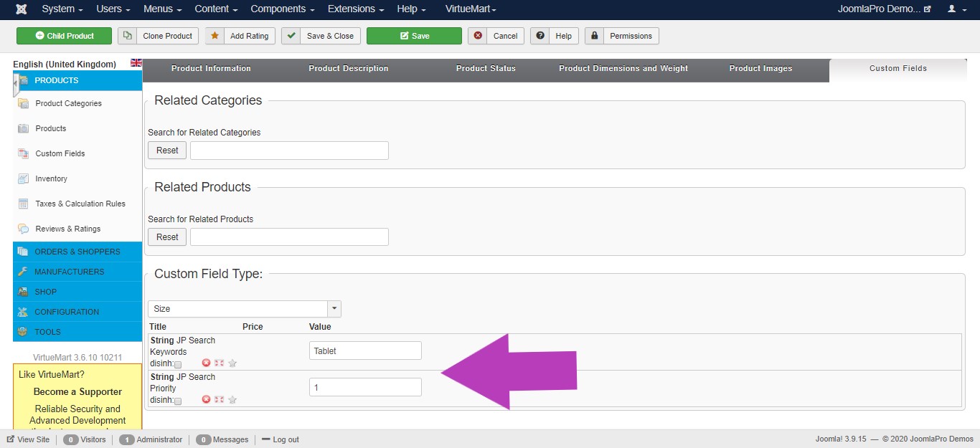Toggle disinh checkbox for JP Search Priority
Image resolution: width=980 pixels, height=448 pixels.
178,401
